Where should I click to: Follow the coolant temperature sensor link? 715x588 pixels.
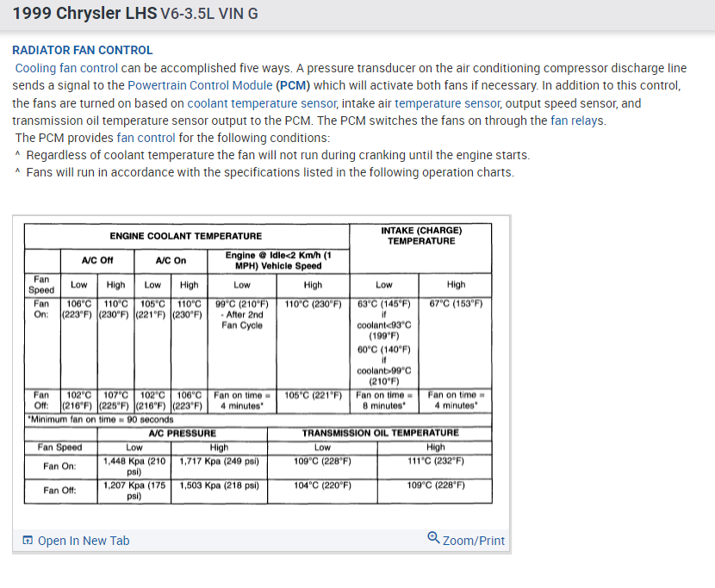tap(262, 103)
